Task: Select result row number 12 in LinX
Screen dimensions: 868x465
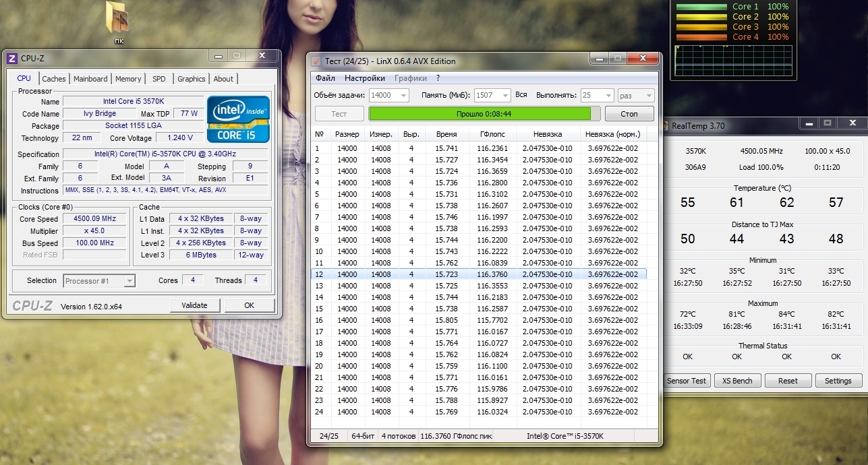Action: tap(478, 274)
